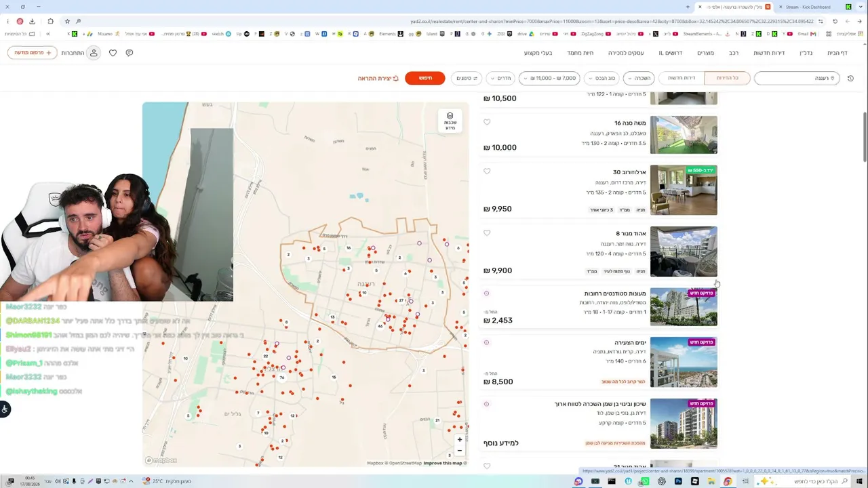The height and width of the screenshot is (488, 868).
Task: Select the כל הדירות filter toggle
Action: pyautogui.click(x=727, y=78)
